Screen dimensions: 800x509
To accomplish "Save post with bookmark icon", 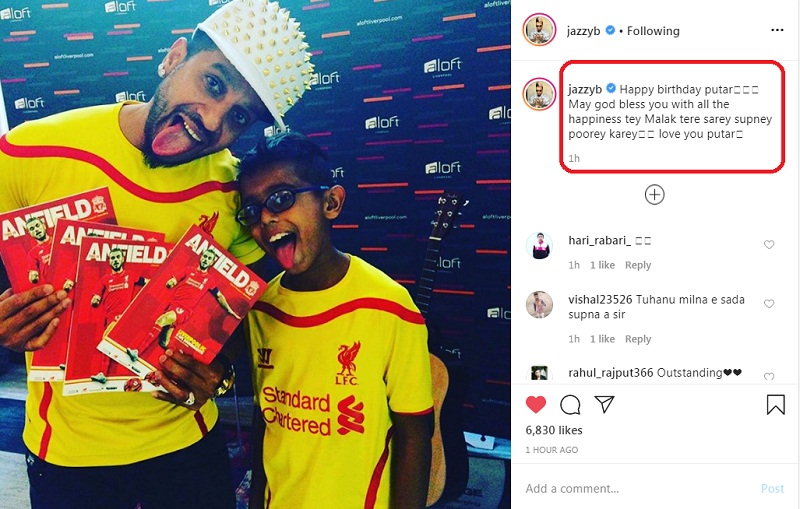I will pyautogui.click(x=776, y=405).
